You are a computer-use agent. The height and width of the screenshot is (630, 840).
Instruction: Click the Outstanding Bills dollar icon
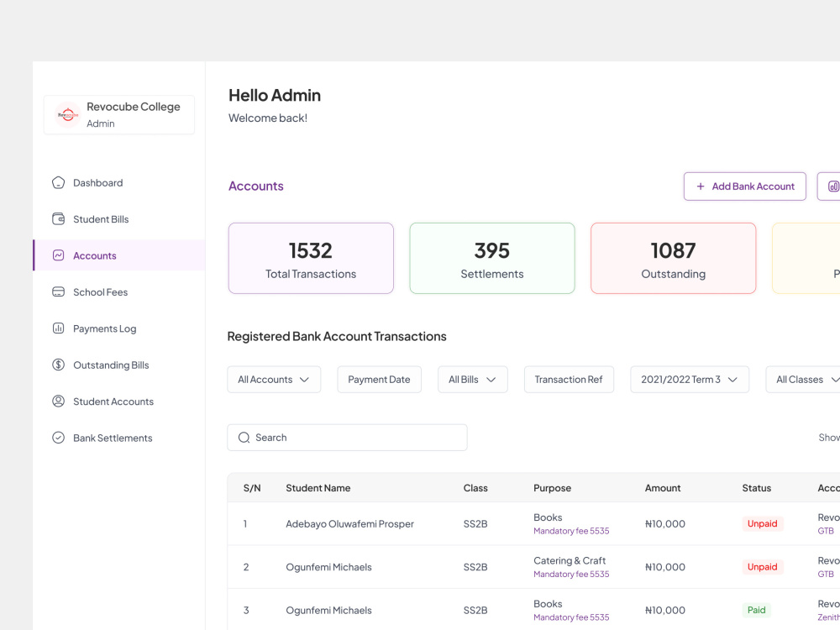pyautogui.click(x=59, y=365)
